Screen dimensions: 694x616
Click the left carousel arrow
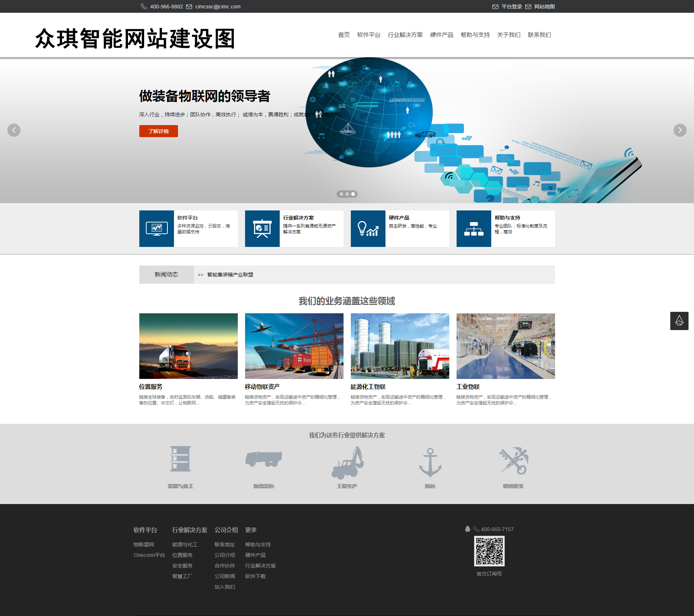pos(14,130)
